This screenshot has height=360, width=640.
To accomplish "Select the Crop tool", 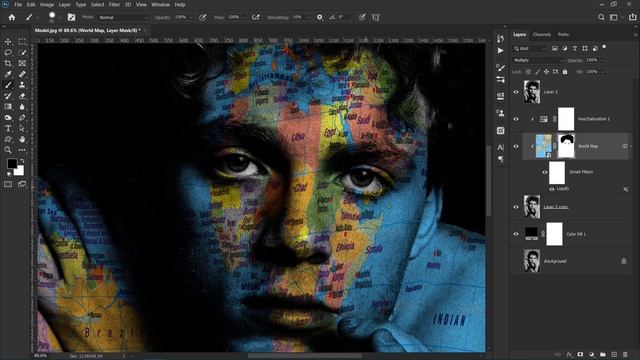I will [8, 63].
